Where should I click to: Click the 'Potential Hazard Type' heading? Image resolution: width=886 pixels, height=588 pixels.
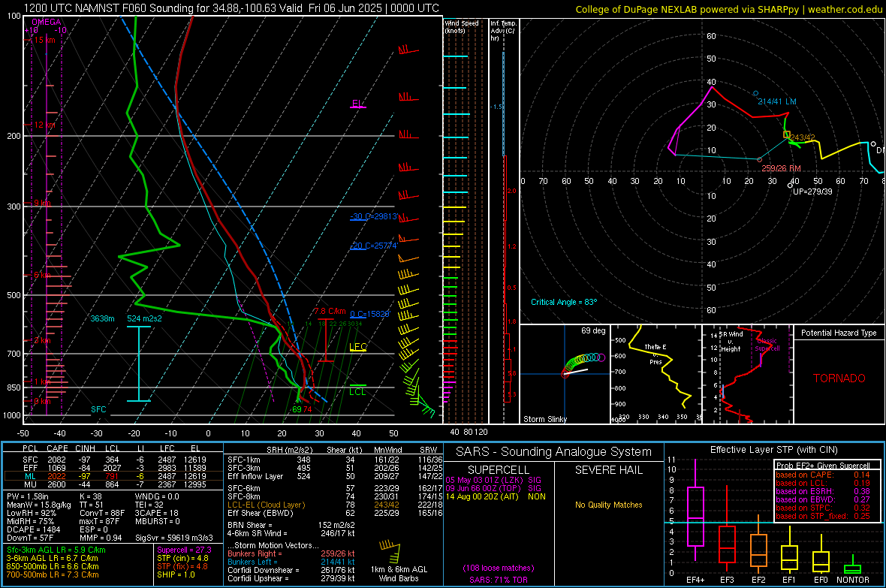click(839, 333)
